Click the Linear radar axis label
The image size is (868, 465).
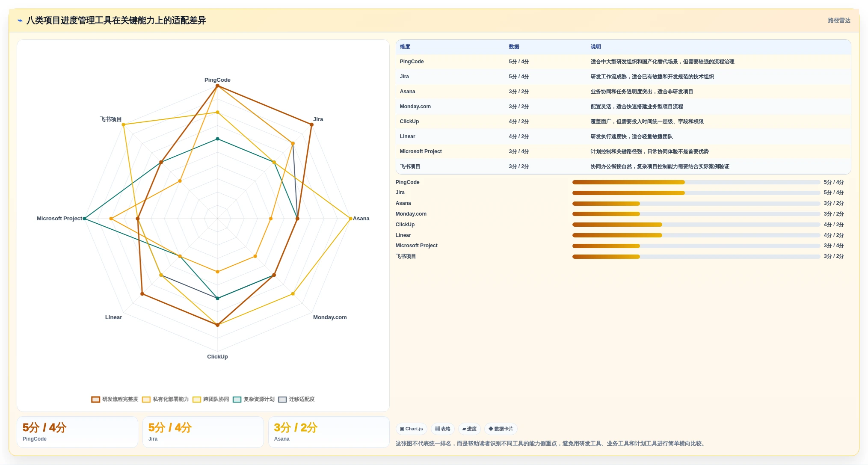113,317
